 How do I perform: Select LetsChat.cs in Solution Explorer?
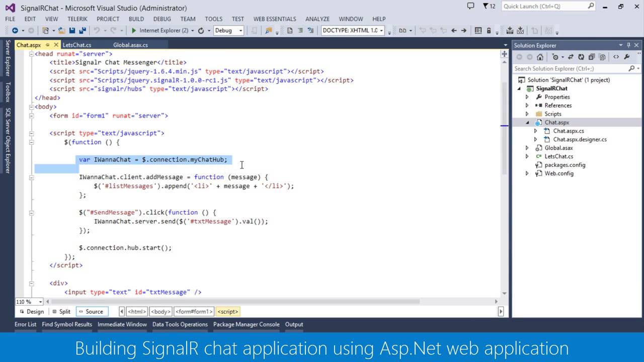[558, 156]
